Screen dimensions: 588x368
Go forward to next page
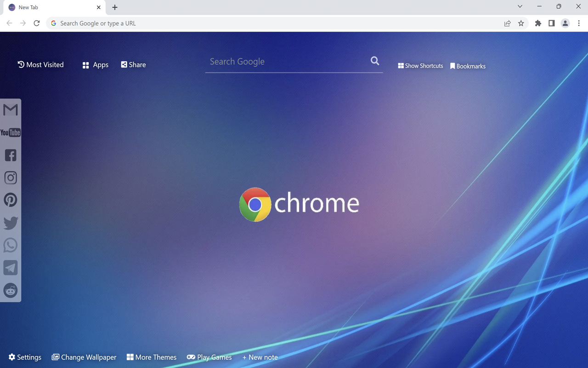click(23, 23)
